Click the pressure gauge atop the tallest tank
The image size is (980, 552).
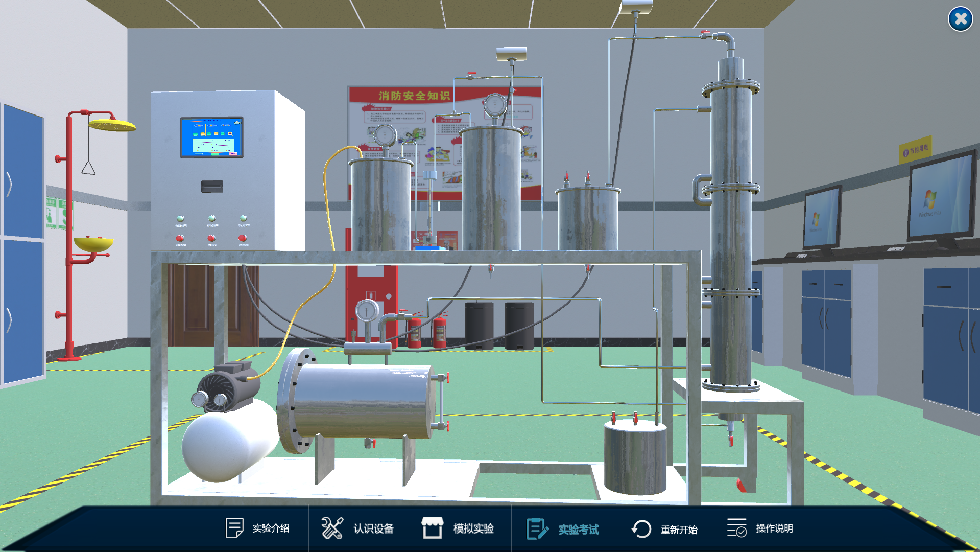pos(494,105)
